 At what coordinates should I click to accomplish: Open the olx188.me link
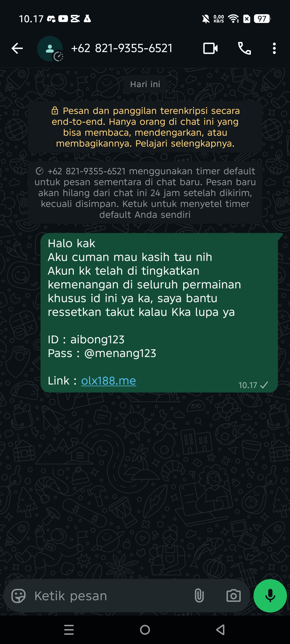pos(109,380)
